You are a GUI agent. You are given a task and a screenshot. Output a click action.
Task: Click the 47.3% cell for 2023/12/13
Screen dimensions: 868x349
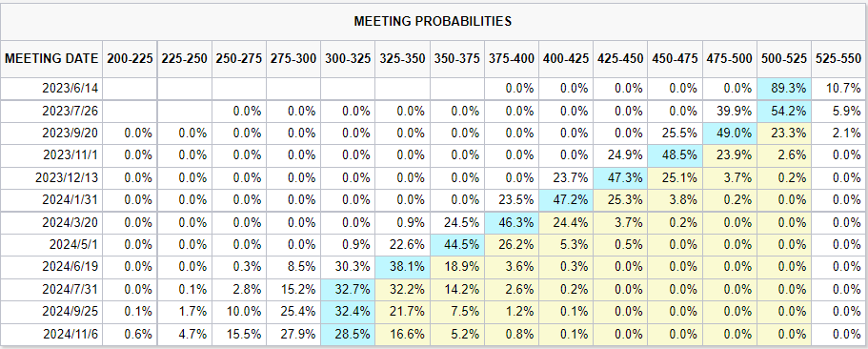tap(621, 177)
